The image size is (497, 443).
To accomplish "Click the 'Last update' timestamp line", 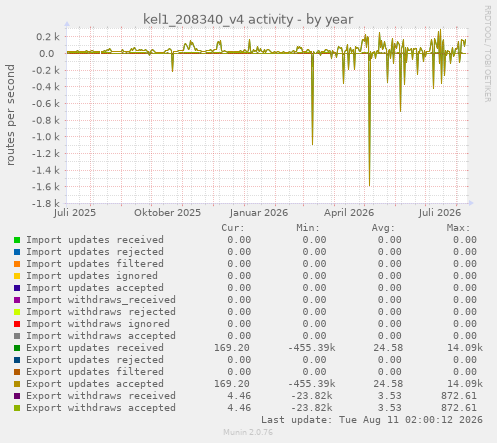I will pos(372,420).
